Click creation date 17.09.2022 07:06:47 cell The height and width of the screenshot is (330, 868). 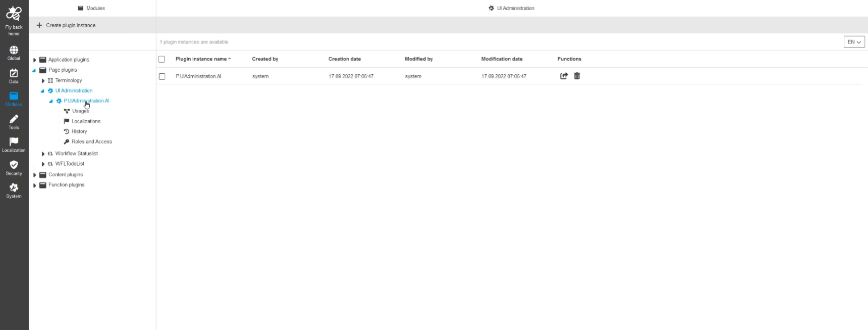(x=351, y=76)
